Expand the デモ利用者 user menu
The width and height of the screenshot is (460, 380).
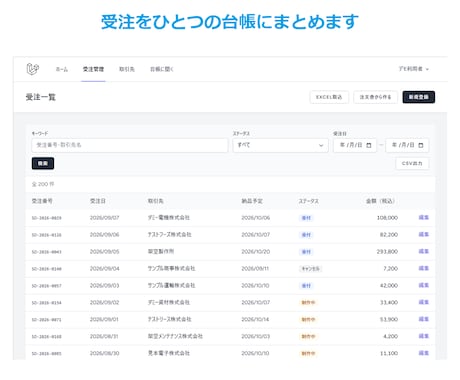[x=414, y=69]
